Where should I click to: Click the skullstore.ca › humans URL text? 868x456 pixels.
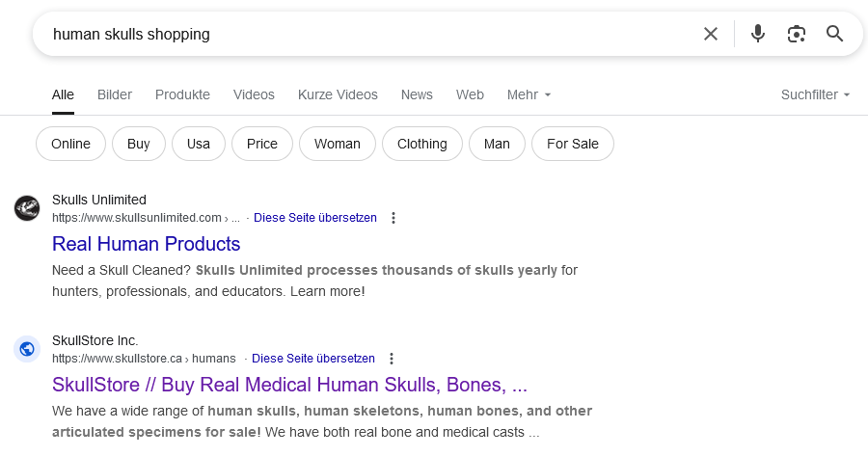tap(144, 359)
